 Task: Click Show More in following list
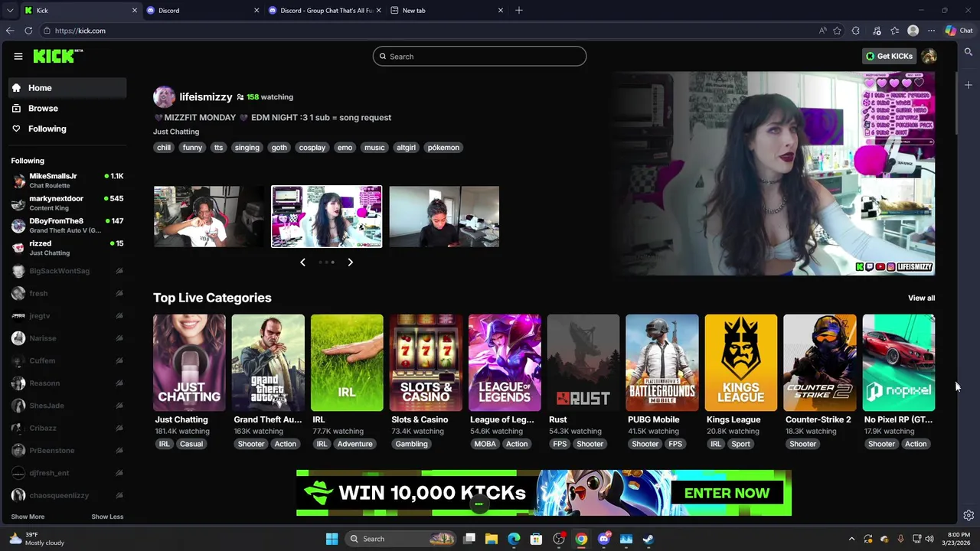28,517
